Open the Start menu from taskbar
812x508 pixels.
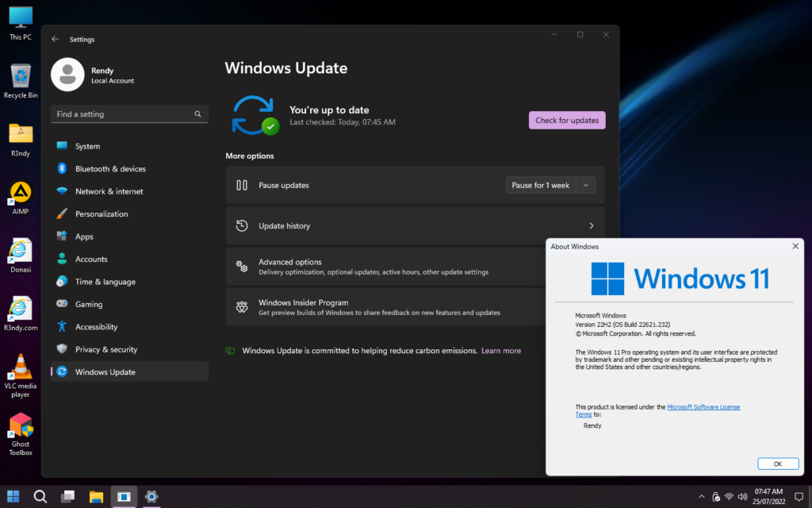click(13, 497)
